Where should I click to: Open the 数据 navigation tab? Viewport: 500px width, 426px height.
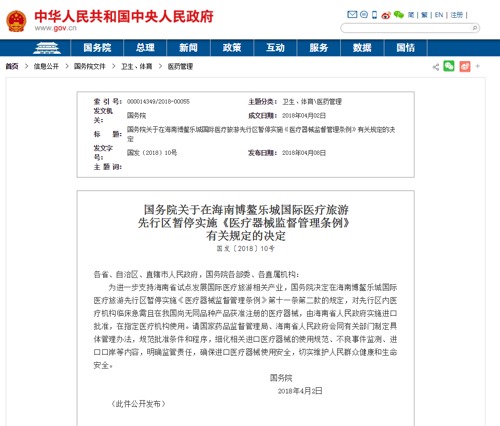[x=362, y=48]
